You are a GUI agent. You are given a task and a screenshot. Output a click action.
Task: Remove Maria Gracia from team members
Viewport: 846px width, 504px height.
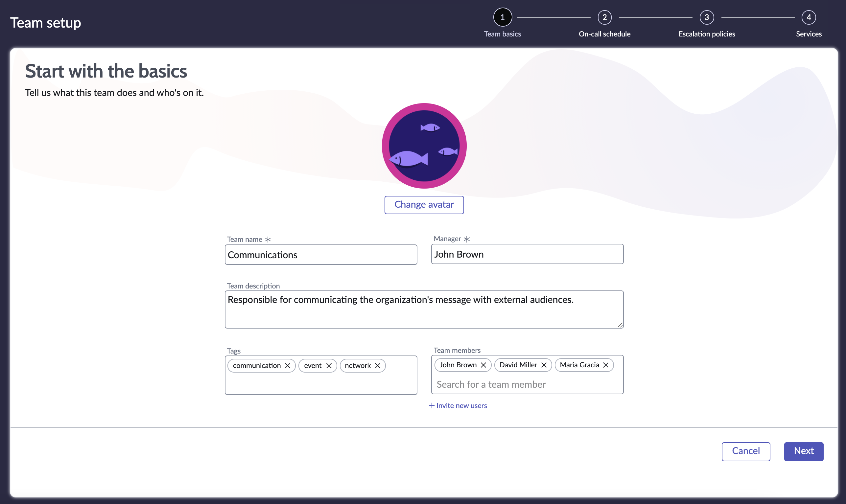point(606,365)
